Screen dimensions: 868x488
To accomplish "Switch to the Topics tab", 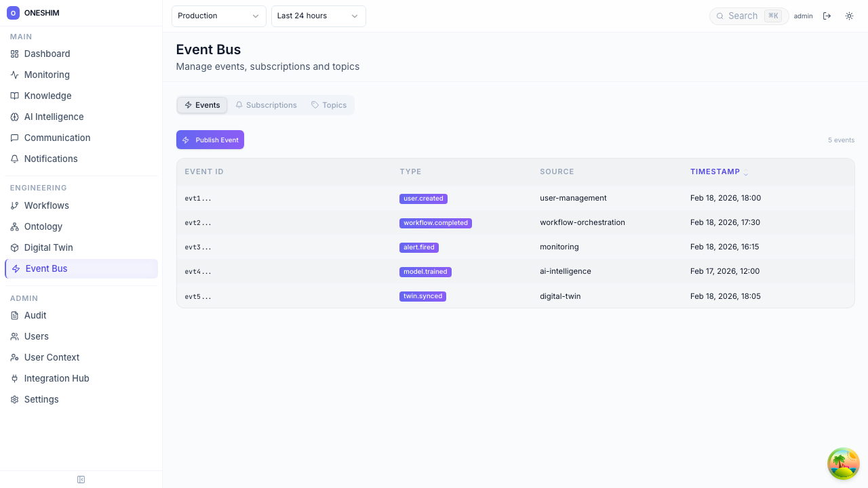I will point(329,105).
